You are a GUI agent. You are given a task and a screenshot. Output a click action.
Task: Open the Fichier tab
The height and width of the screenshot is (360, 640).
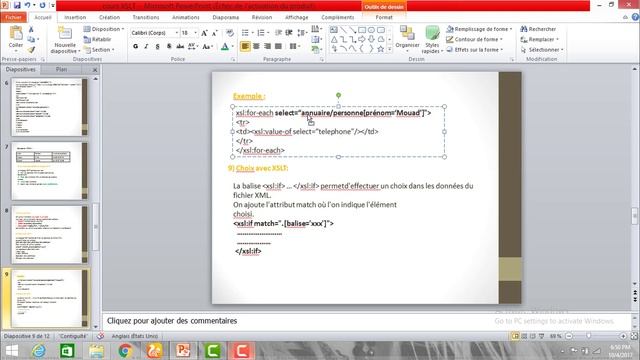click(x=13, y=17)
